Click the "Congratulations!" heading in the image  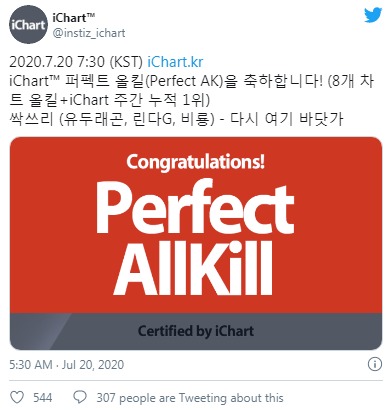point(196,162)
